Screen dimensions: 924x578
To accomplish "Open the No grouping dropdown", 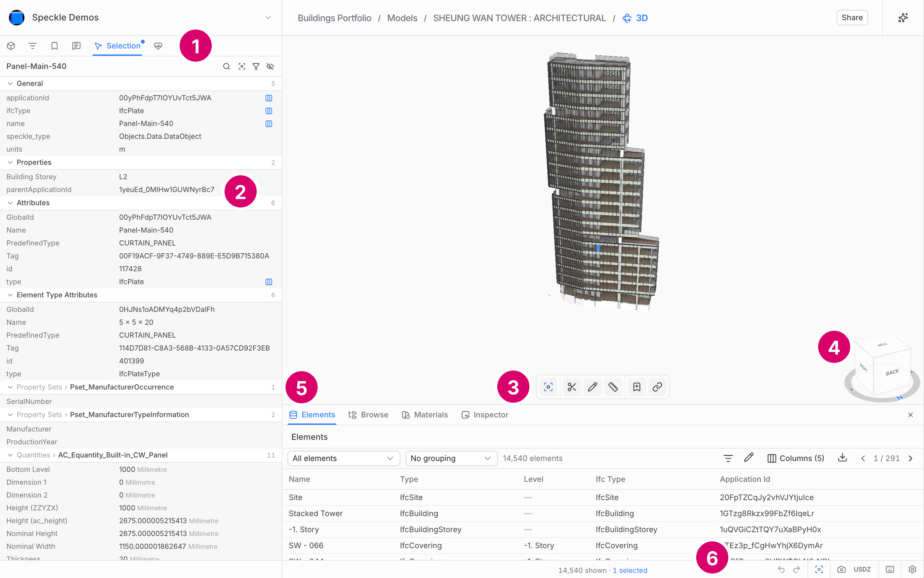I will [451, 458].
